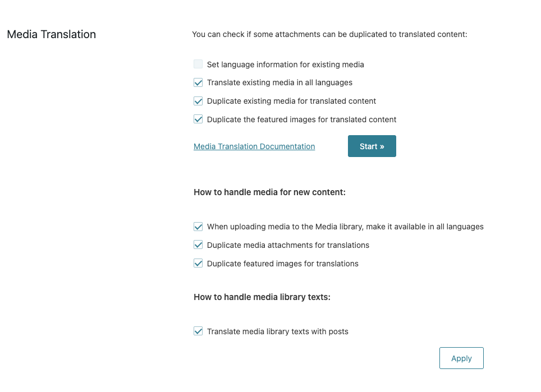Click 'Duplicate featured images for translations' label text
This screenshot has width=541, height=392.
(x=282, y=264)
